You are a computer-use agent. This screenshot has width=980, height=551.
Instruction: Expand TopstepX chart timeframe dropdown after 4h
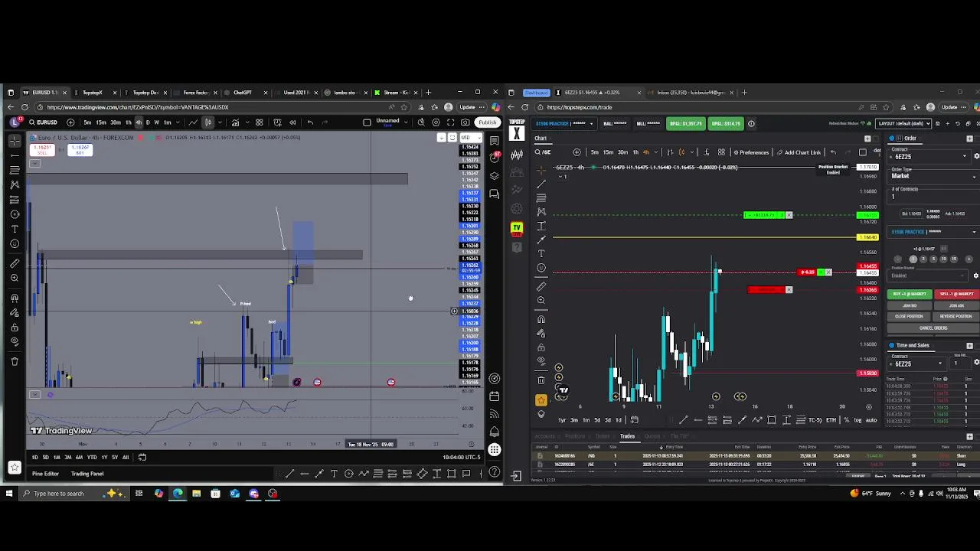tap(656, 152)
